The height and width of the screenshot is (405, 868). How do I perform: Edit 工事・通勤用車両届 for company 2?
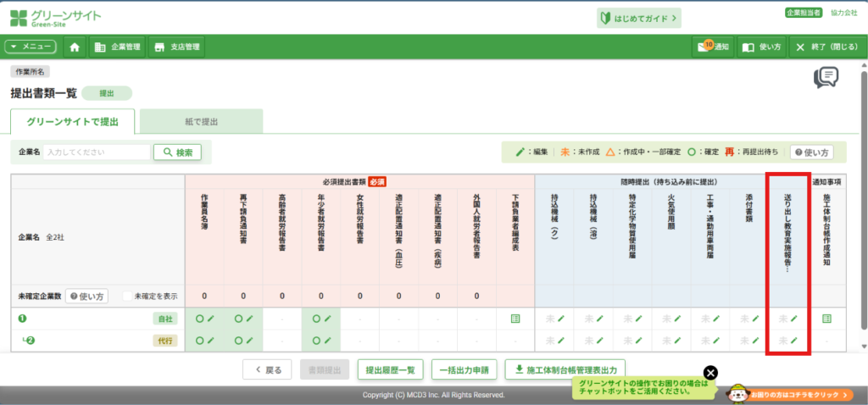pos(715,341)
